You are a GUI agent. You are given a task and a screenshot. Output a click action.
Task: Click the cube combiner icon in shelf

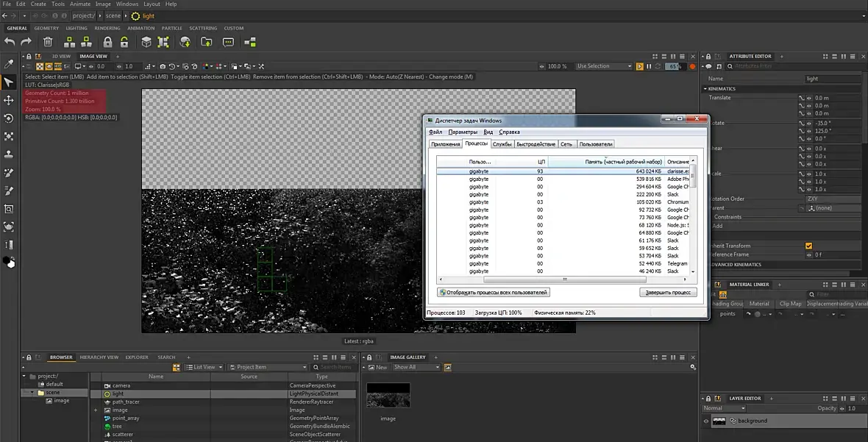pos(146,41)
